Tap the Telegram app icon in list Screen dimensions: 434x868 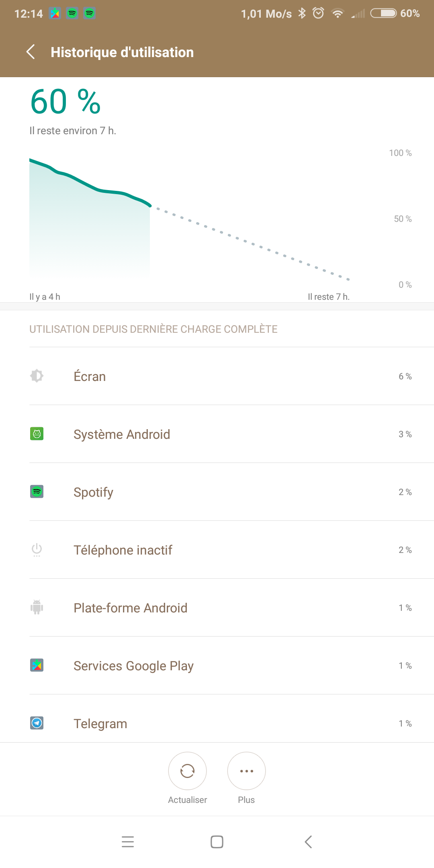coord(37,723)
